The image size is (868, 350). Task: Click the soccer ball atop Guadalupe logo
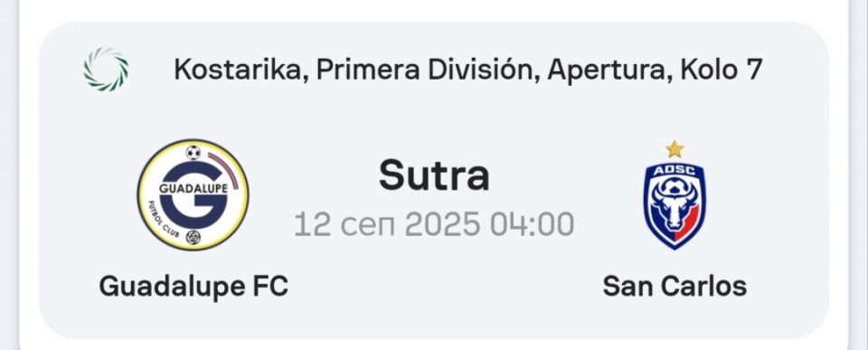(x=193, y=152)
